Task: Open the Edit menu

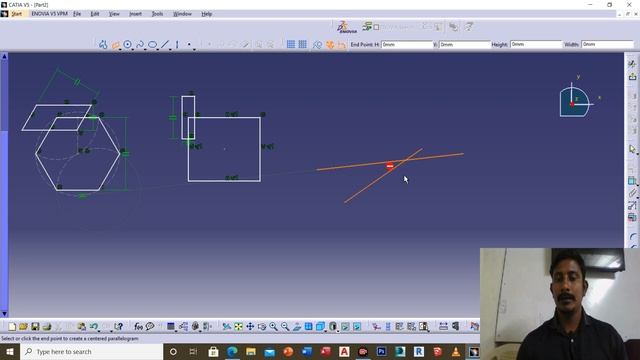Action: click(x=95, y=14)
